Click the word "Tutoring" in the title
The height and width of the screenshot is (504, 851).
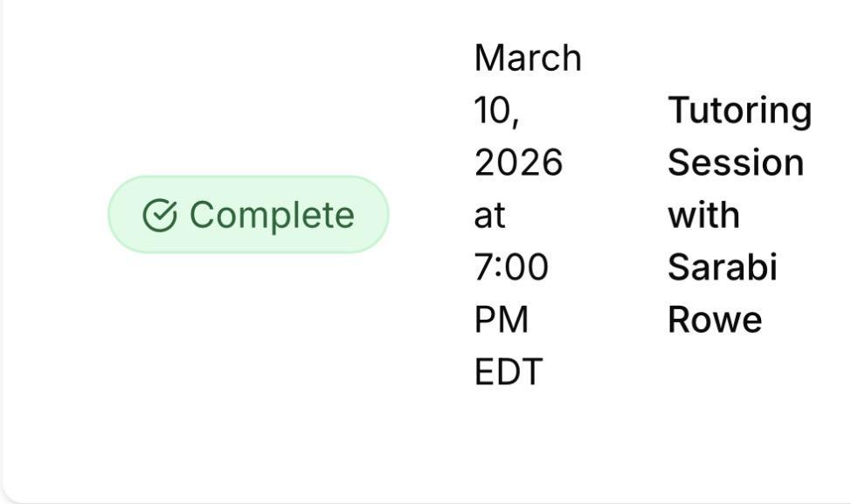739,111
